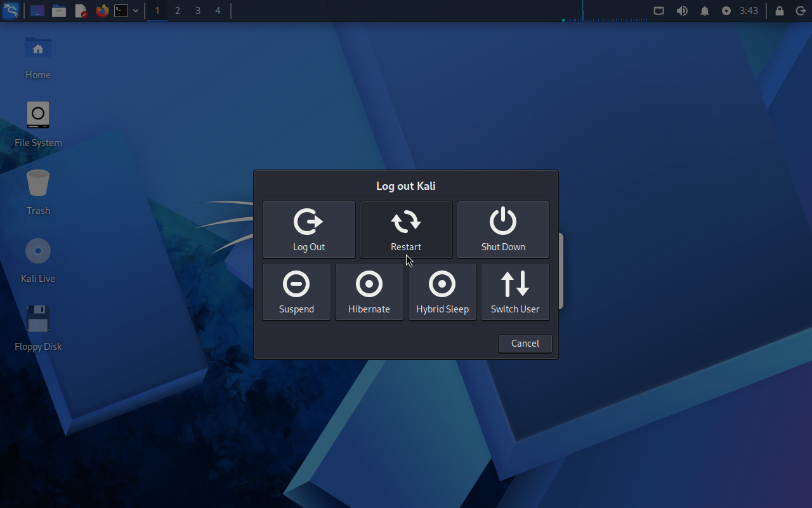Switch to workspace 2

point(178,11)
